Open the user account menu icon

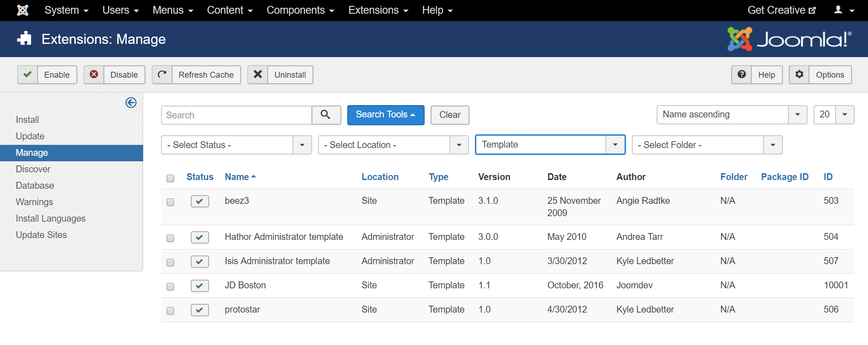[844, 10]
